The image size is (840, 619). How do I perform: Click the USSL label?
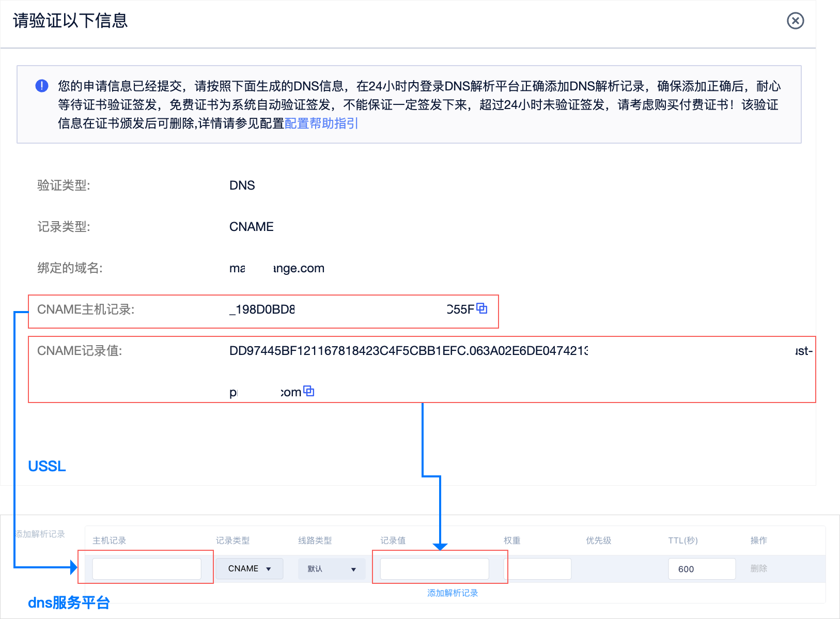(46, 466)
